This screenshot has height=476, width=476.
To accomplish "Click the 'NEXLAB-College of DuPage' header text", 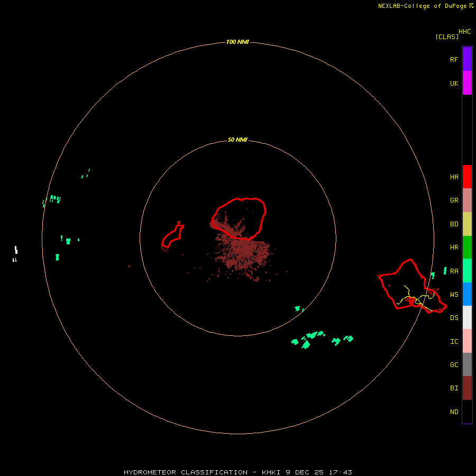I will click(422, 6).
